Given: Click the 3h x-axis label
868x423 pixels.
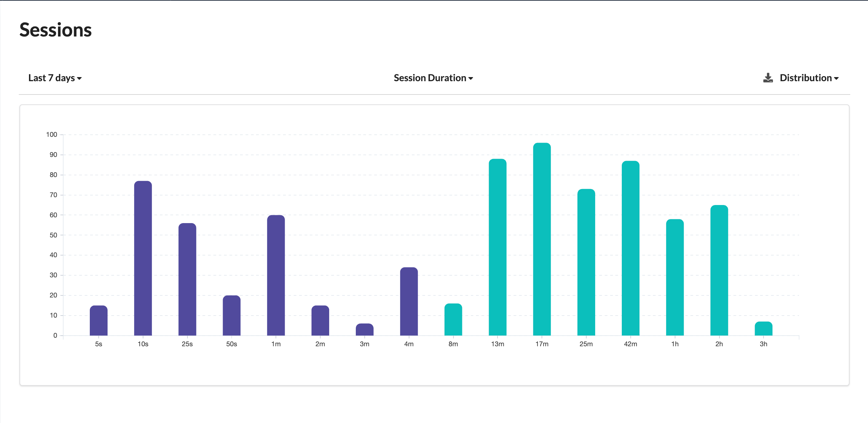Looking at the screenshot, I should [764, 344].
